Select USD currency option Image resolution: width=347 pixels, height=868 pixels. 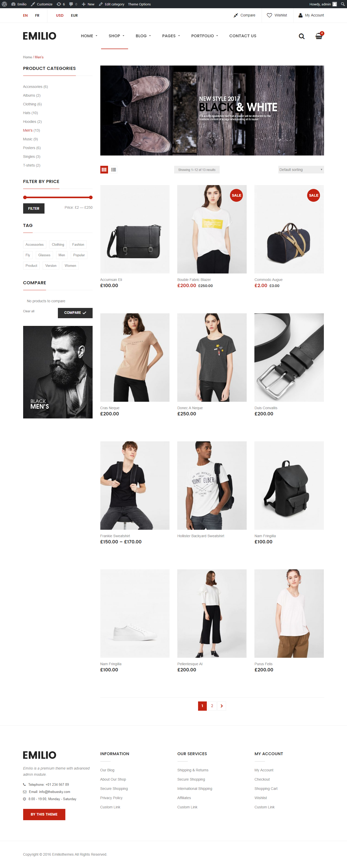60,15
